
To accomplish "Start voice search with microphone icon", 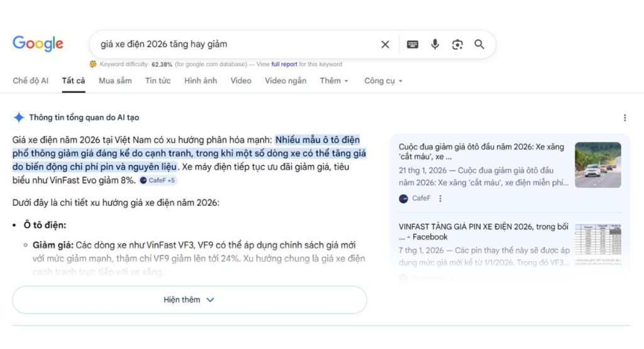I will (x=435, y=45).
